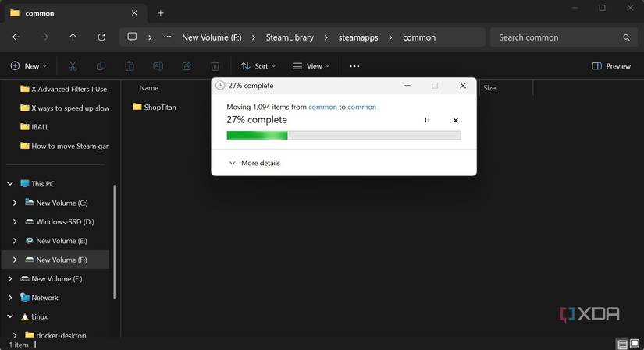Click common in the address path
The width and height of the screenshot is (644, 350).
click(x=419, y=37)
